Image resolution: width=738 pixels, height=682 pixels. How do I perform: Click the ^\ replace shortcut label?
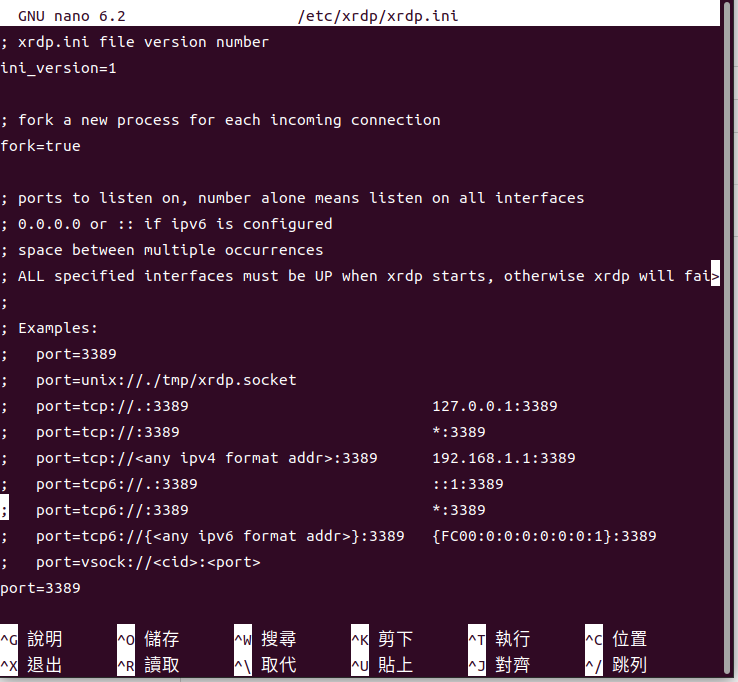click(x=265, y=665)
